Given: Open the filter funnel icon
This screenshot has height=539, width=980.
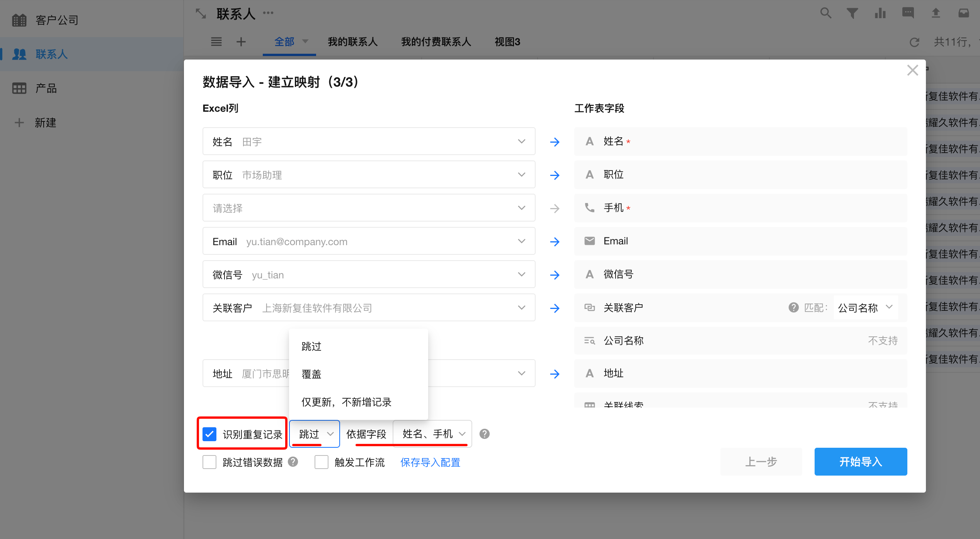Looking at the screenshot, I should (852, 14).
